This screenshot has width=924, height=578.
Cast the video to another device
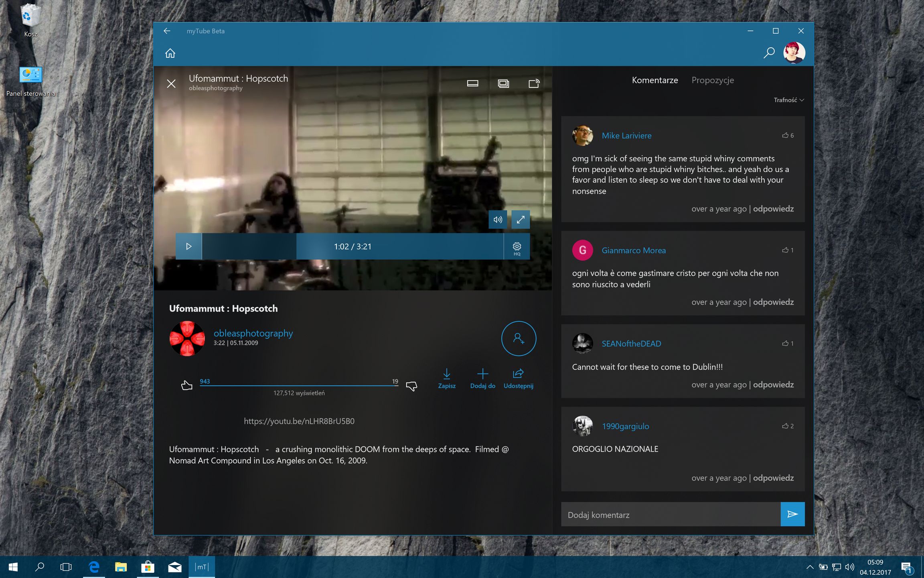coord(534,83)
